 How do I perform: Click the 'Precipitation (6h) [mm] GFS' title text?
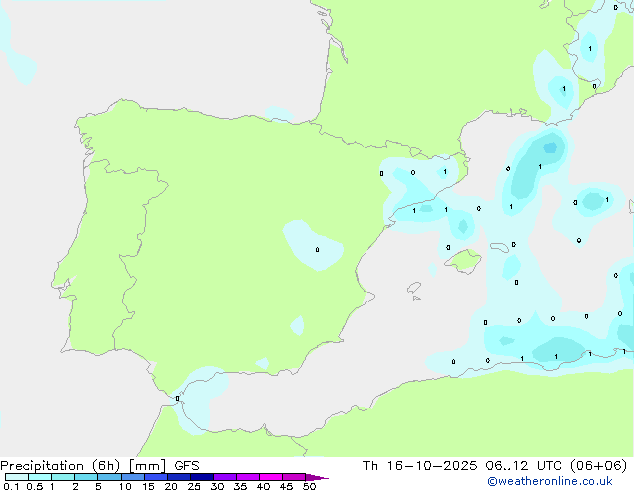click(100, 466)
